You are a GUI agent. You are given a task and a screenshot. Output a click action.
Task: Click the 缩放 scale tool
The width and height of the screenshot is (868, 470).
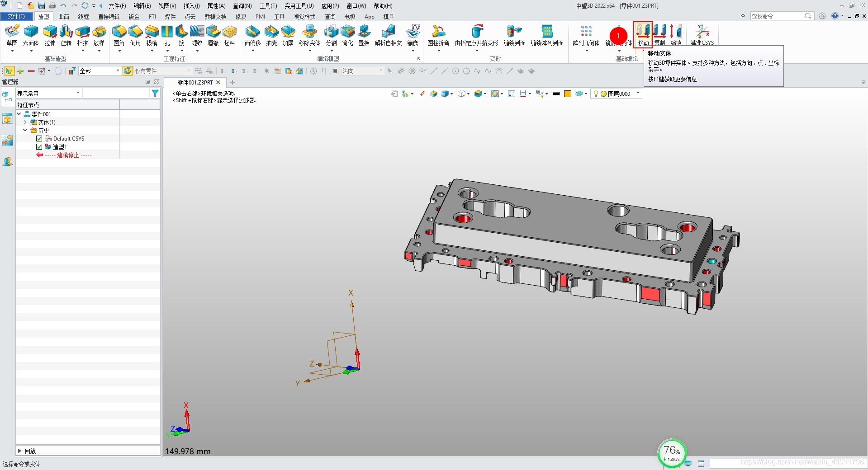pyautogui.click(x=676, y=35)
